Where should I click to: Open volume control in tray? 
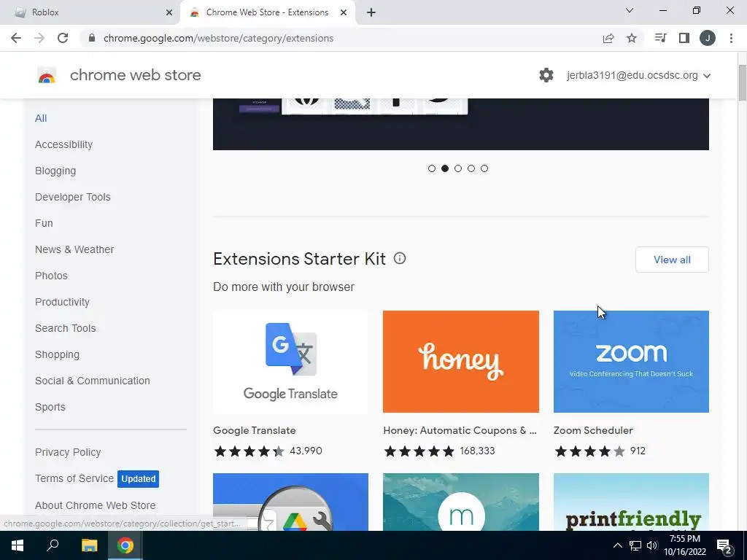pos(652,545)
